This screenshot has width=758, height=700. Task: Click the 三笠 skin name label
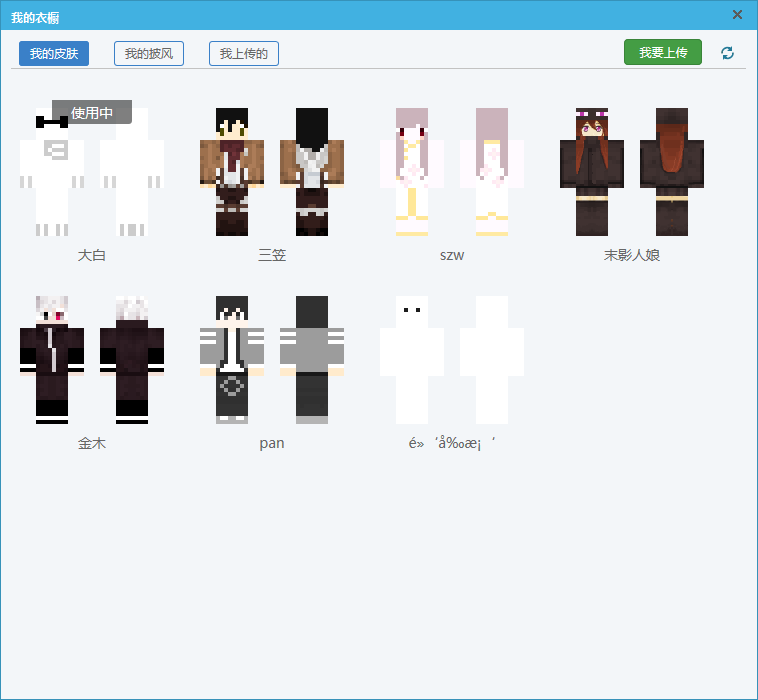[x=272, y=255]
